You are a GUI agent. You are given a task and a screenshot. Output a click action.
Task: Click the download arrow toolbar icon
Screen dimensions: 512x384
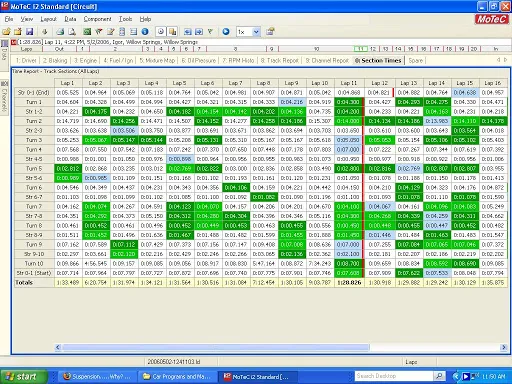point(45,32)
